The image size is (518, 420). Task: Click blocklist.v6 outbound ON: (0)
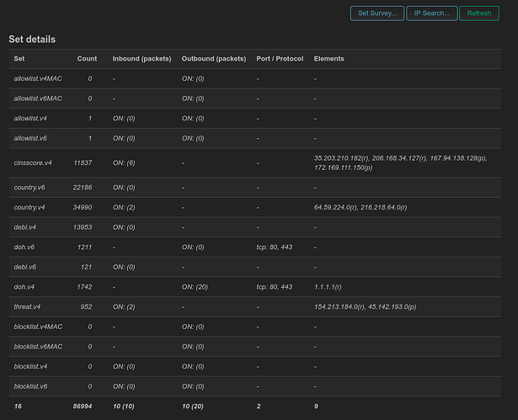[x=193, y=386]
